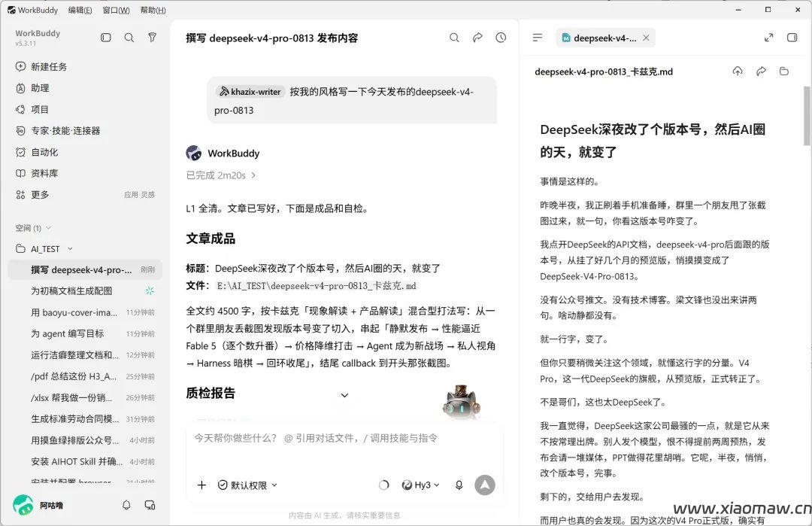This screenshot has height=526, width=812.
Task: Select the task 撰写 deepseek-v4-pro-...
Action: pos(85,269)
